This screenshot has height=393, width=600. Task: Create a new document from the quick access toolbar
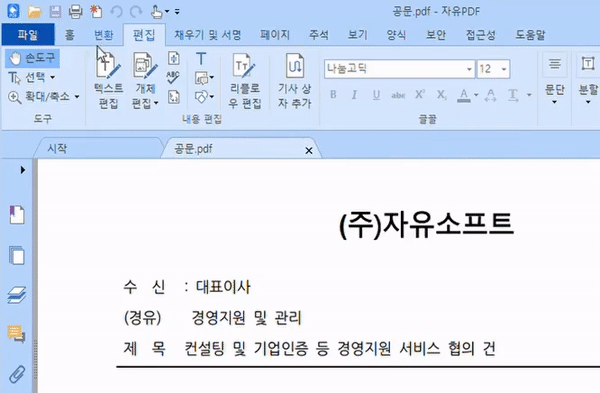pos(96,11)
